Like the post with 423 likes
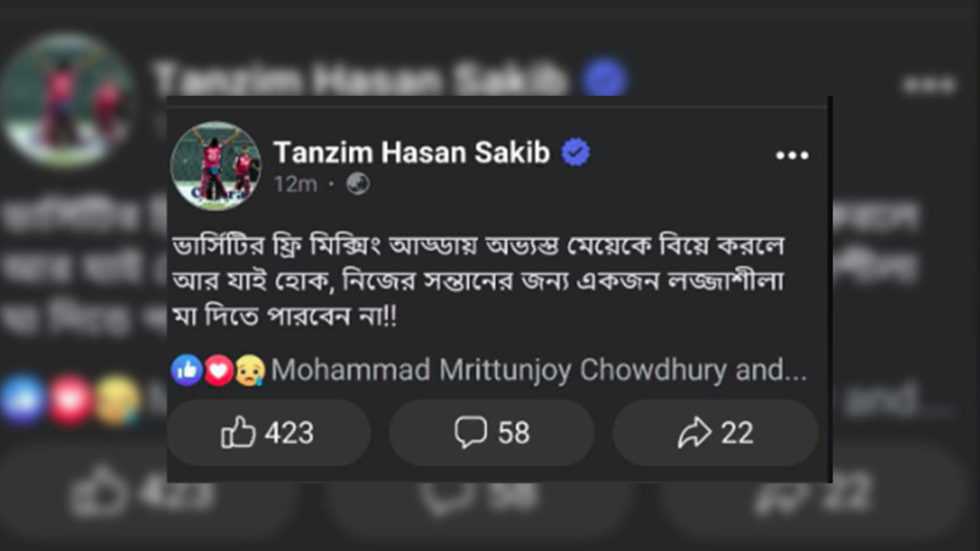The width and height of the screenshot is (980, 551). 269,433
